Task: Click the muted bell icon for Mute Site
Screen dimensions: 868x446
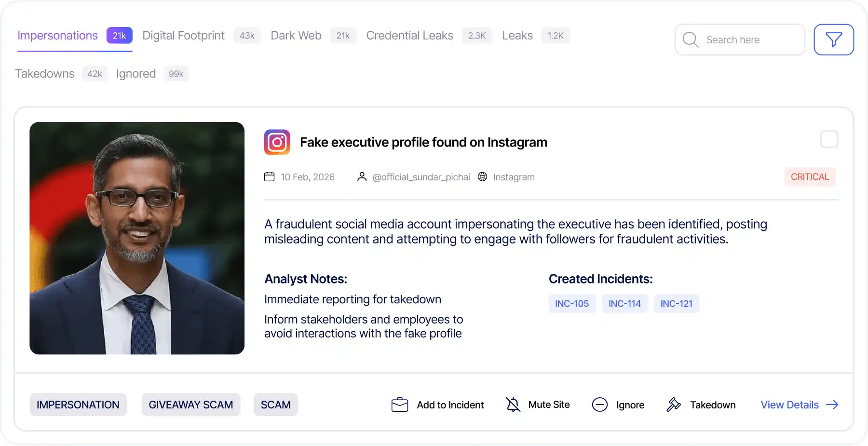Action: point(513,405)
